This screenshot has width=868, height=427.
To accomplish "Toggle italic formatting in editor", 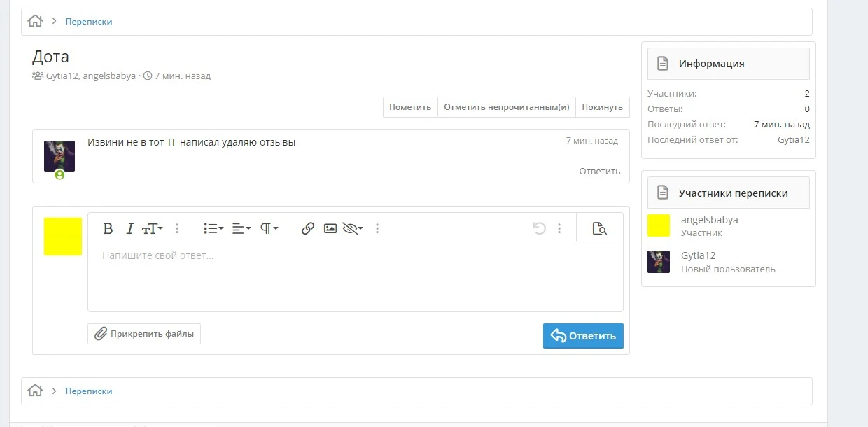I will pyautogui.click(x=129, y=228).
